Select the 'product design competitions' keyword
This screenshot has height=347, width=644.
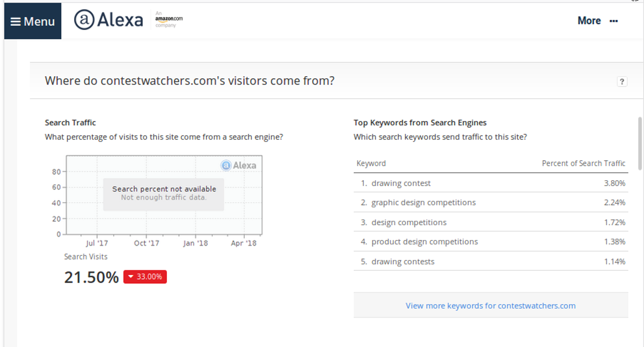(x=425, y=242)
